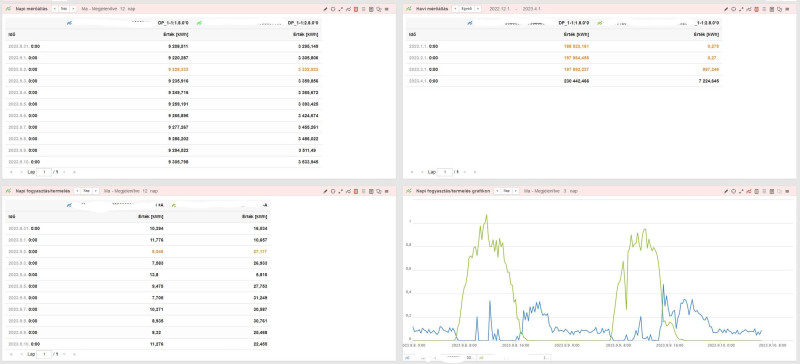Open period unit dropdown in Napi fogyasztás/termelés table
This screenshot has height=364, width=800.
point(87,191)
